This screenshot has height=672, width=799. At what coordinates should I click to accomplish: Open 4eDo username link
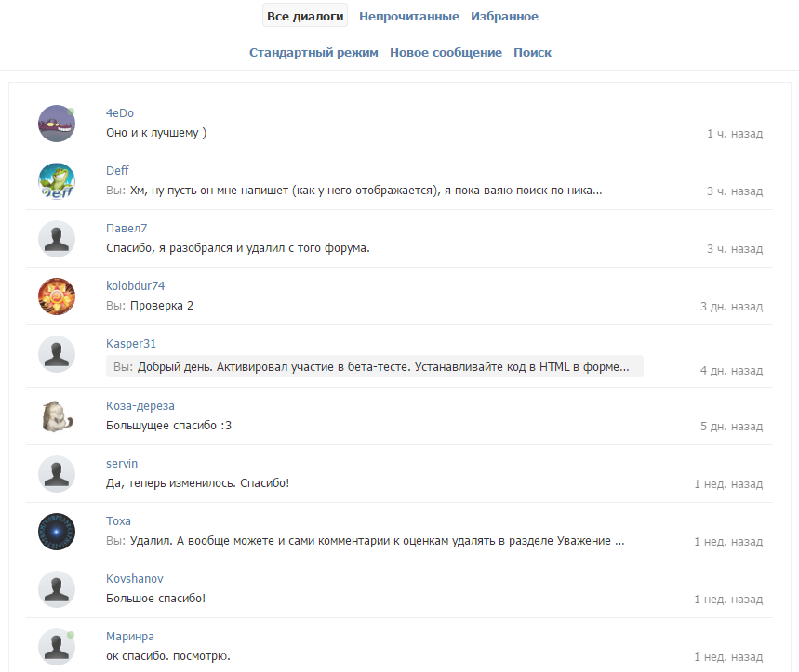tap(120, 113)
